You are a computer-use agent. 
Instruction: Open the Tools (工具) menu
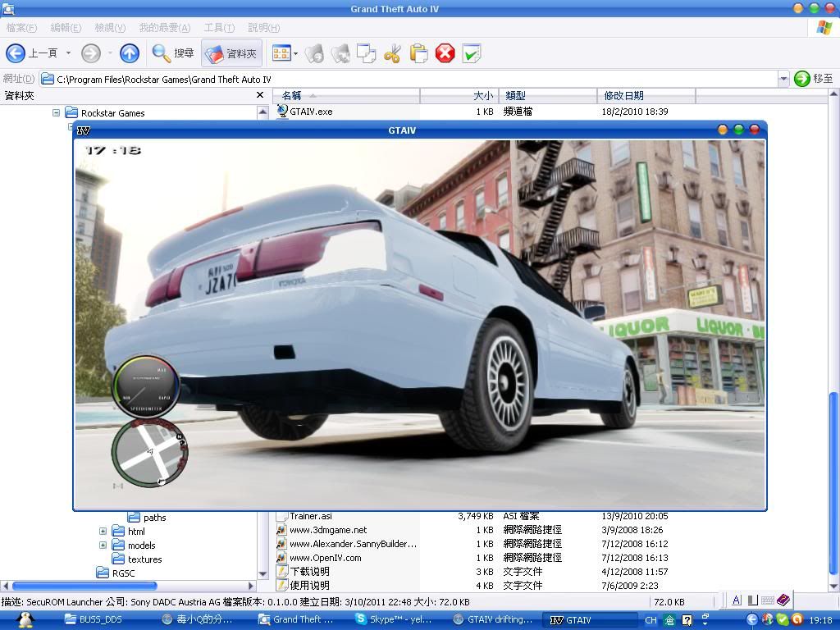(218, 28)
